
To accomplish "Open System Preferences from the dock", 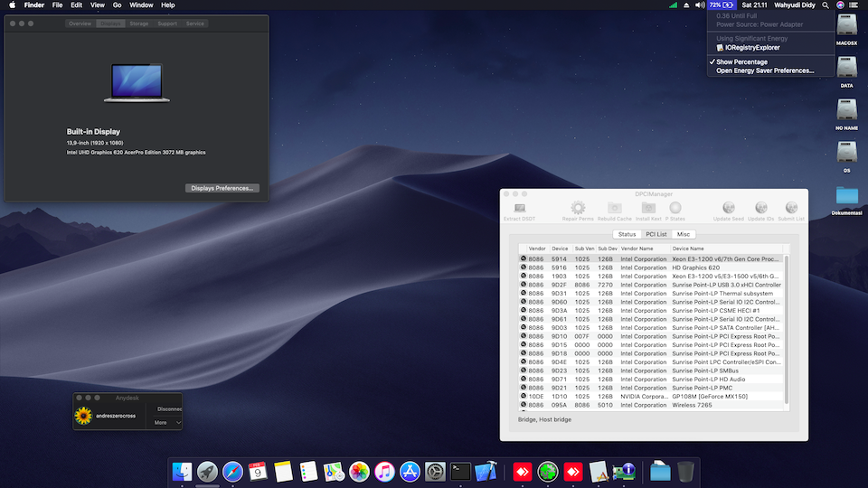I will coord(435,472).
